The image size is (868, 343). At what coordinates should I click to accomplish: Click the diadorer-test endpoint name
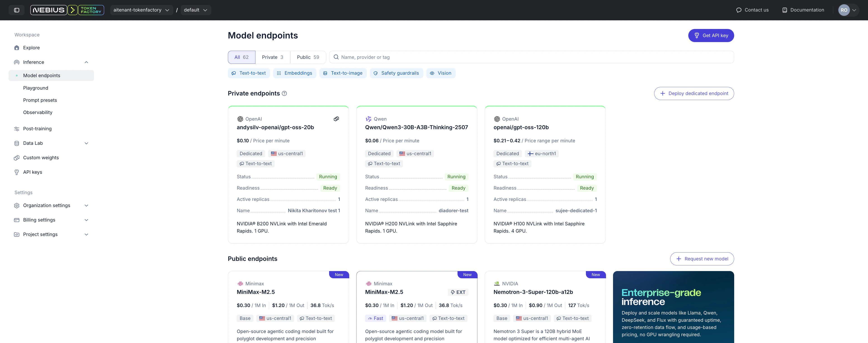click(453, 211)
